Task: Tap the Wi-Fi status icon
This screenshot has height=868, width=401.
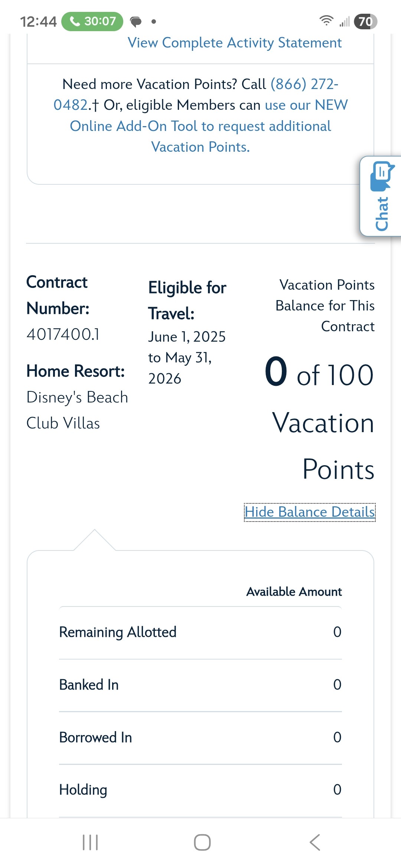Action: coord(326,21)
